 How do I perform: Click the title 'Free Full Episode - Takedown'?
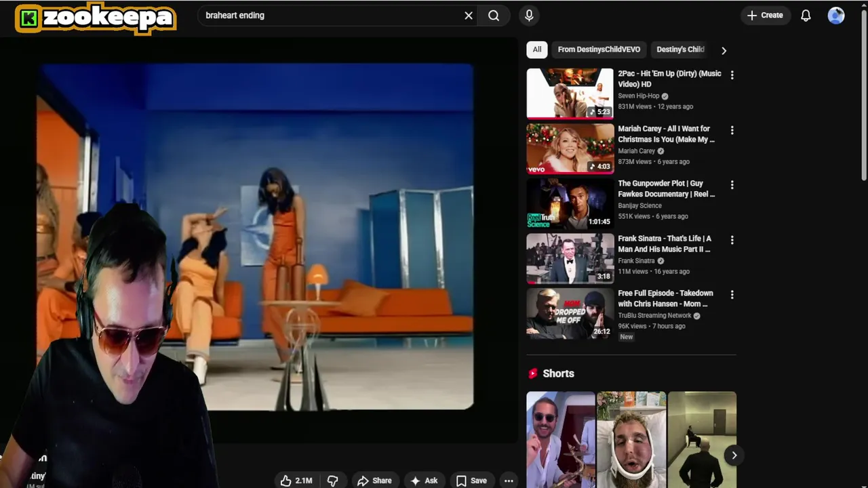pos(665,298)
